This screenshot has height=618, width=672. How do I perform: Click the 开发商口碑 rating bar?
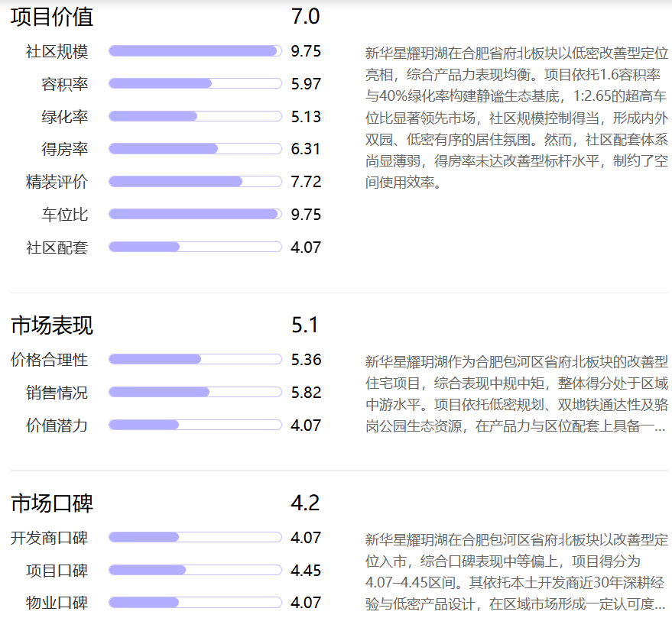(x=195, y=538)
